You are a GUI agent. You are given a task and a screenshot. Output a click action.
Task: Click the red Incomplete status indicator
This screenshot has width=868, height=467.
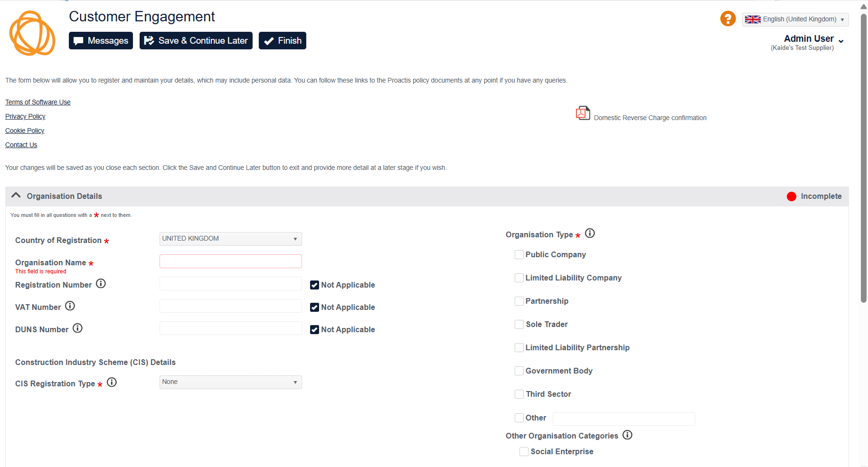(x=792, y=196)
